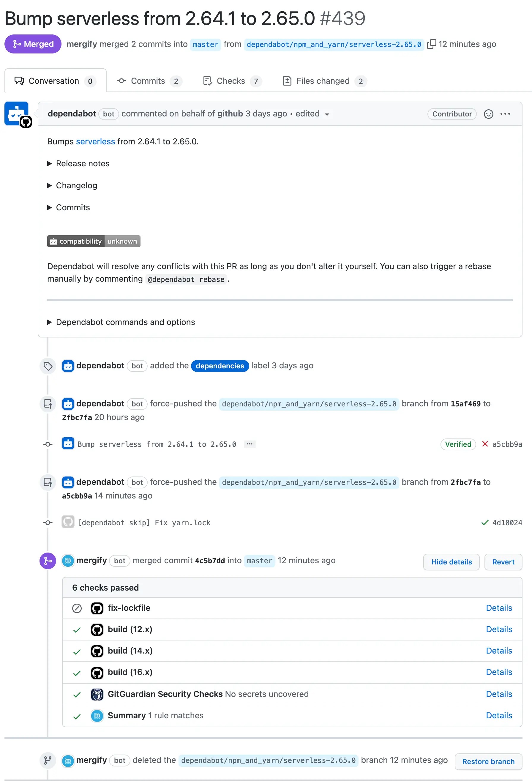Click the merged commit icon in the timeline
Viewport: 532px width, 781px height.
[x=48, y=561]
